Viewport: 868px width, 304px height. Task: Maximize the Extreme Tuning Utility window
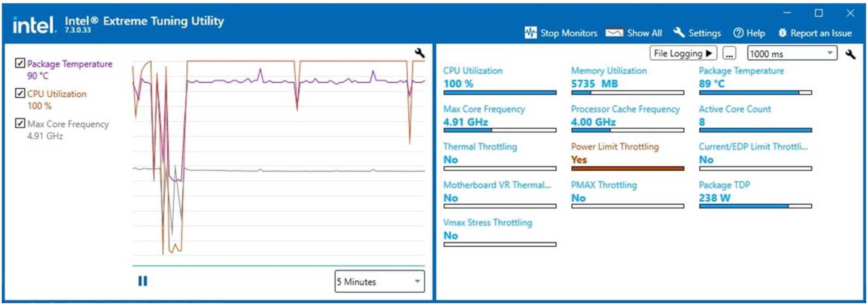point(818,13)
